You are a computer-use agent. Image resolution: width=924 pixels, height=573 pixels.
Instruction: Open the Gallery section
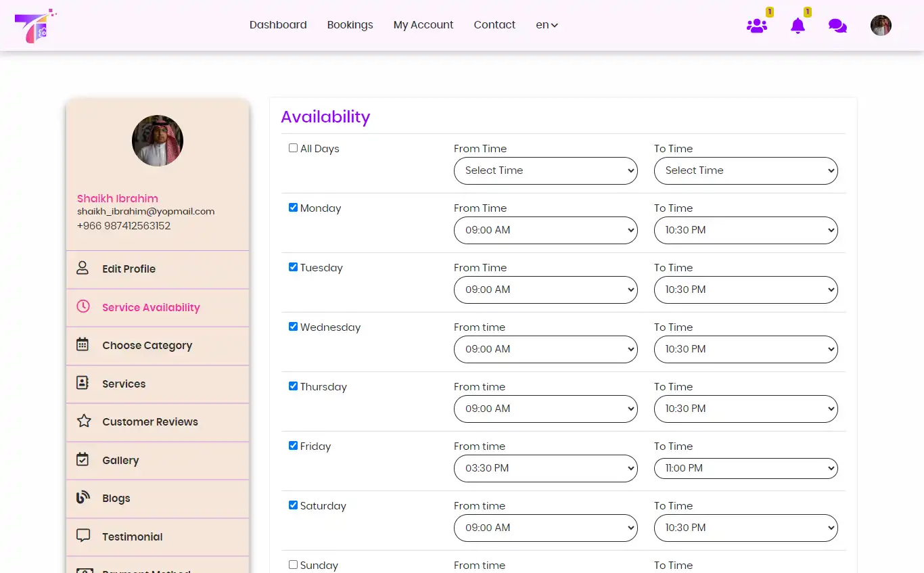(120, 460)
